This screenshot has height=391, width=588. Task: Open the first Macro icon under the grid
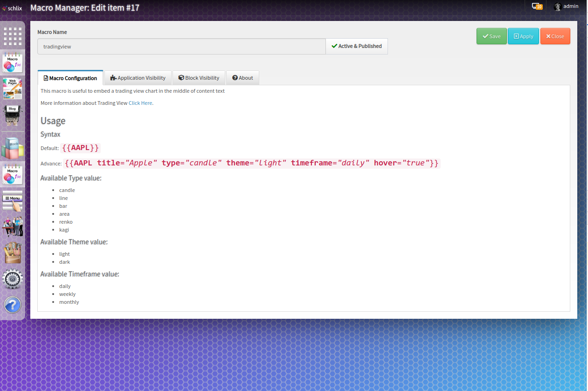click(x=13, y=62)
